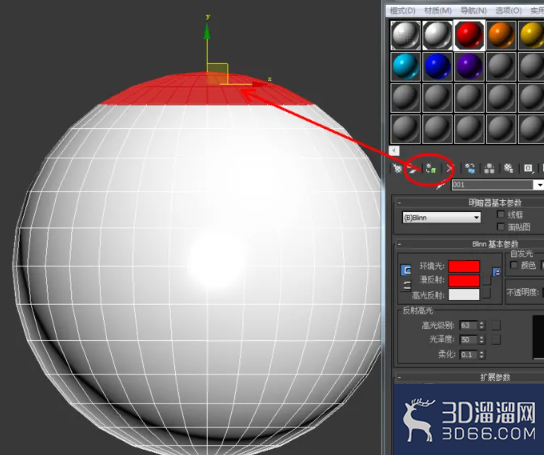Open the (B)Blinn shader dropdown
The image size is (544, 455).
click(441, 218)
